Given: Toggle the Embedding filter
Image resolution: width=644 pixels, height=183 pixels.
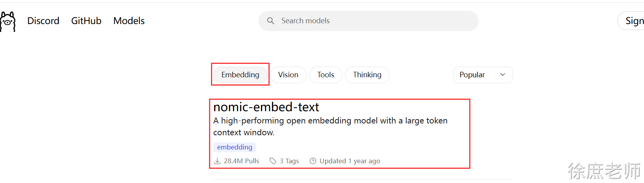Looking at the screenshot, I should (240, 75).
